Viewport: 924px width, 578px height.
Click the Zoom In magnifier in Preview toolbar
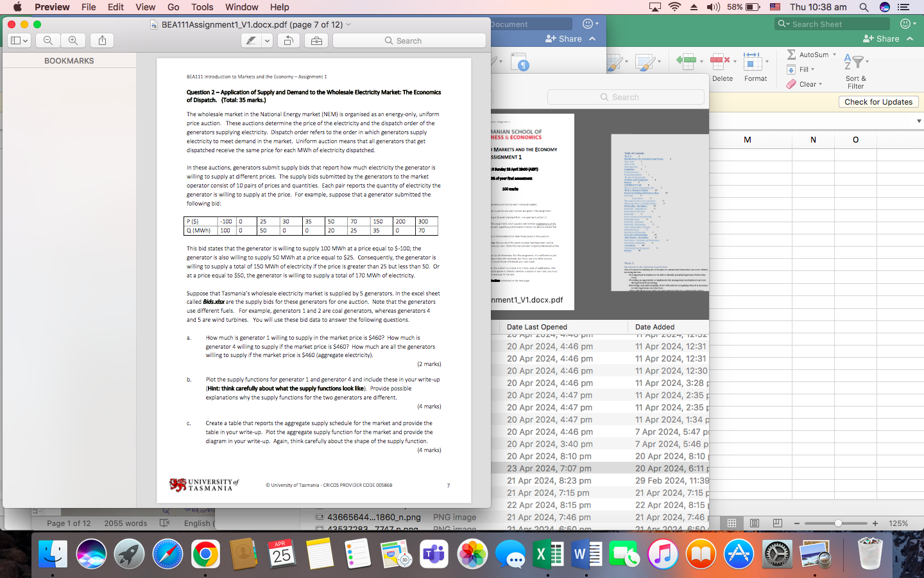pyautogui.click(x=74, y=40)
